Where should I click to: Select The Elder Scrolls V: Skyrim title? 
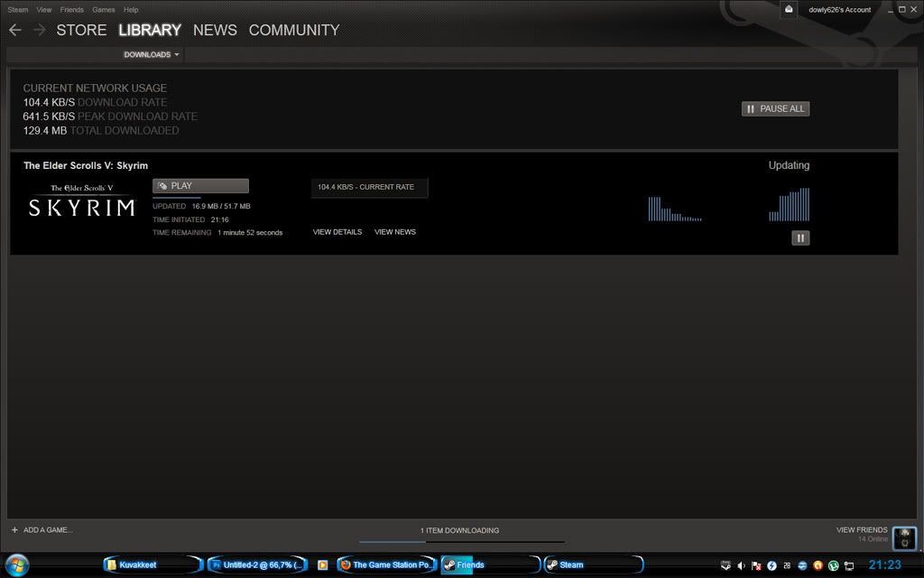(x=86, y=166)
